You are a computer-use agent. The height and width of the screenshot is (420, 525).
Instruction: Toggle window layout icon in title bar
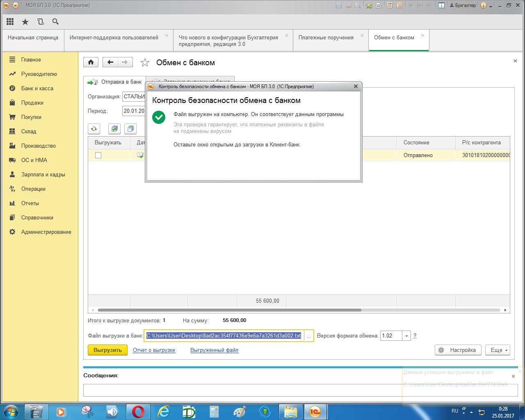pos(441,5)
